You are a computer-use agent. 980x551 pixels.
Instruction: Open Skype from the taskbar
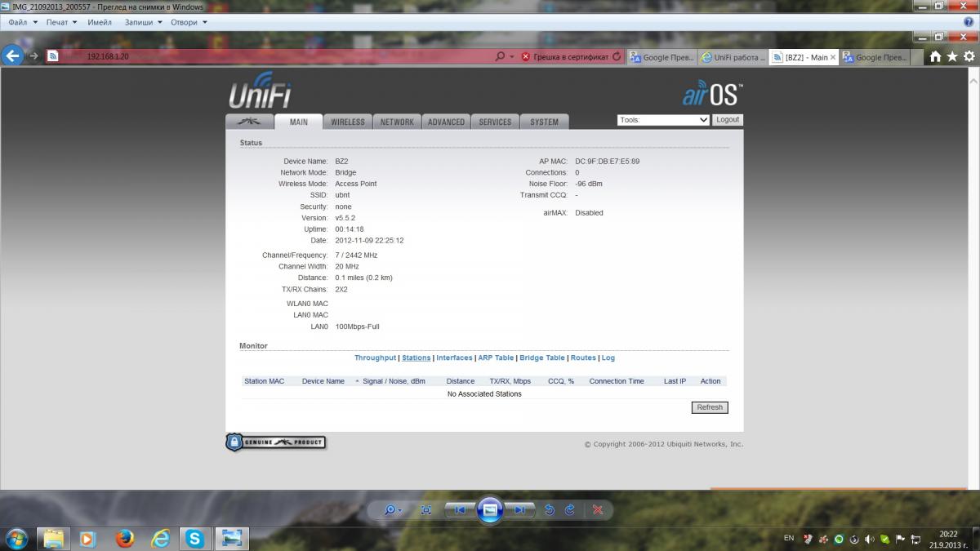194,539
